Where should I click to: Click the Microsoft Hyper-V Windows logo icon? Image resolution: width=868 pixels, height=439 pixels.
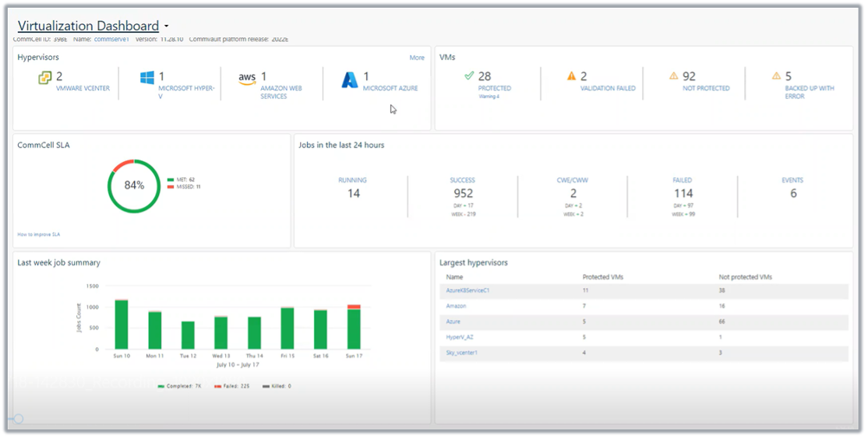coord(146,78)
